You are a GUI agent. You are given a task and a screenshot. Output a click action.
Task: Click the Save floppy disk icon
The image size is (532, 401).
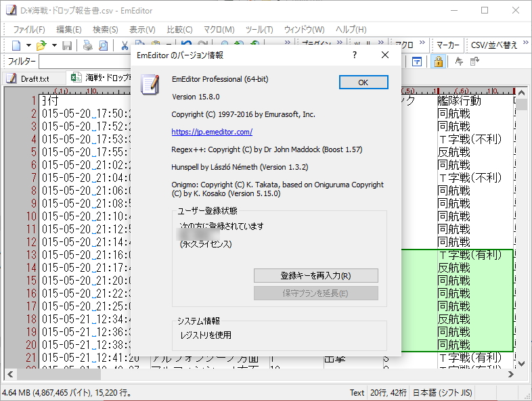pyautogui.click(x=67, y=45)
